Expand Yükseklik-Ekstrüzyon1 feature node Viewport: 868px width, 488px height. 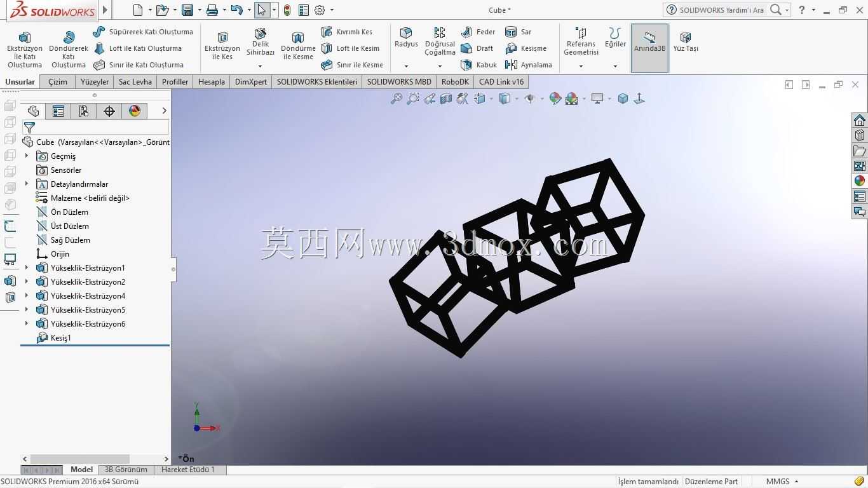point(27,268)
